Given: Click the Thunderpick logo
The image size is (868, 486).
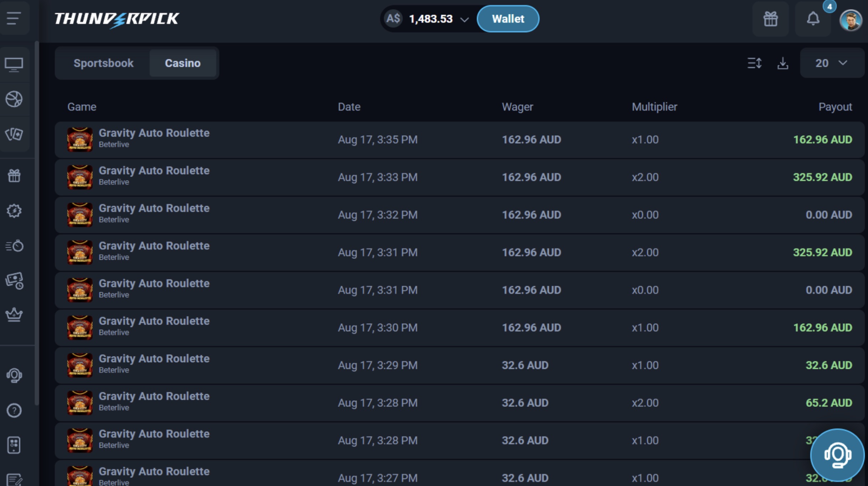Looking at the screenshot, I should 117,19.
